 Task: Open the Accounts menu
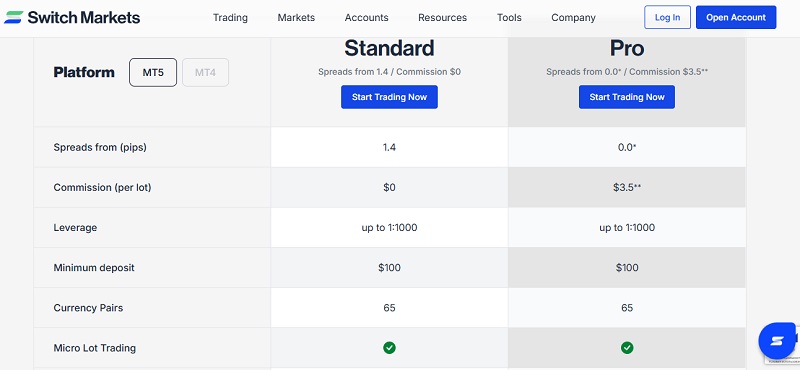tap(366, 17)
